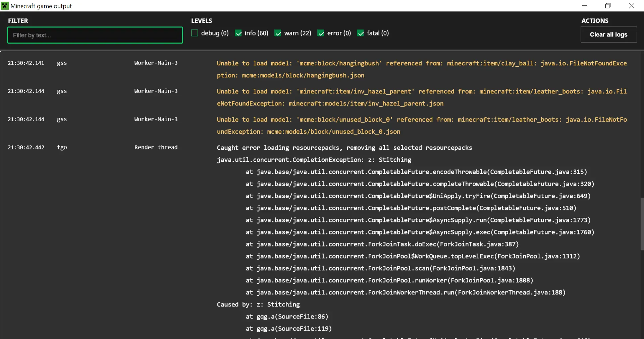Click the ForkJoinTask.doExec stack line

[382, 244]
